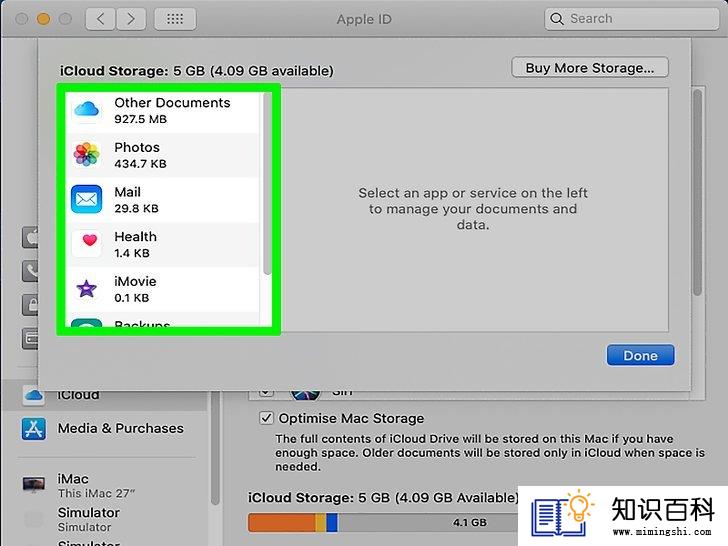Go back with the left arrow
Screen dimensions: 728x546
(100, 19)
